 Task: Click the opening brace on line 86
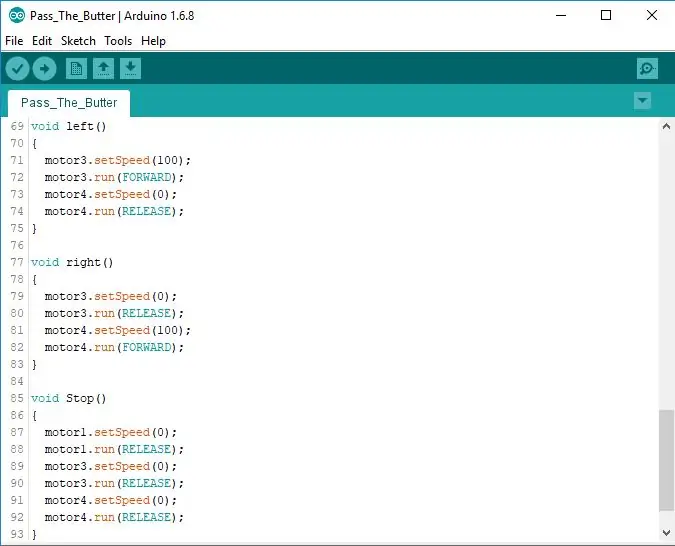click(x=34, y=416)
